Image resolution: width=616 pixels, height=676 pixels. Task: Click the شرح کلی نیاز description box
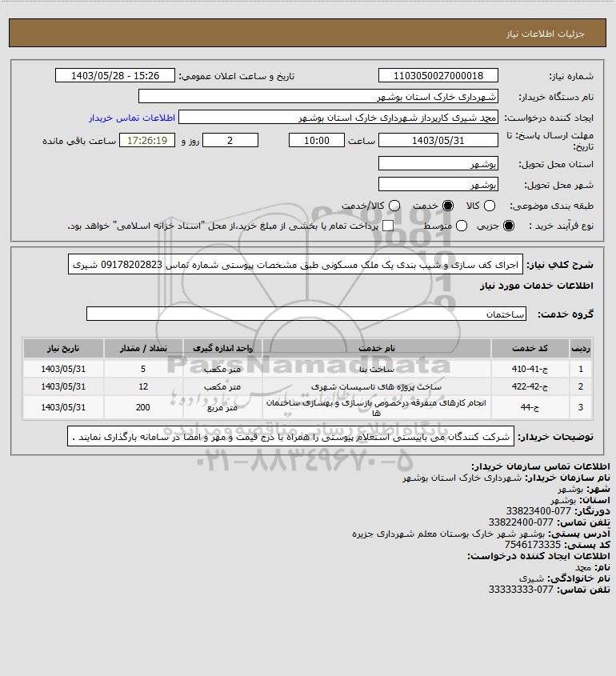coord(296,264)
